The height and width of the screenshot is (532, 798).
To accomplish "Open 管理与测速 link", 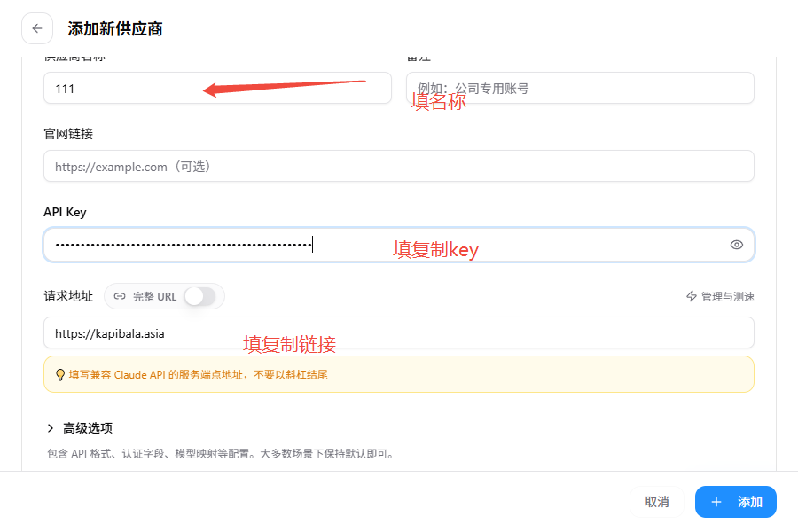I will tap(720, 296).
